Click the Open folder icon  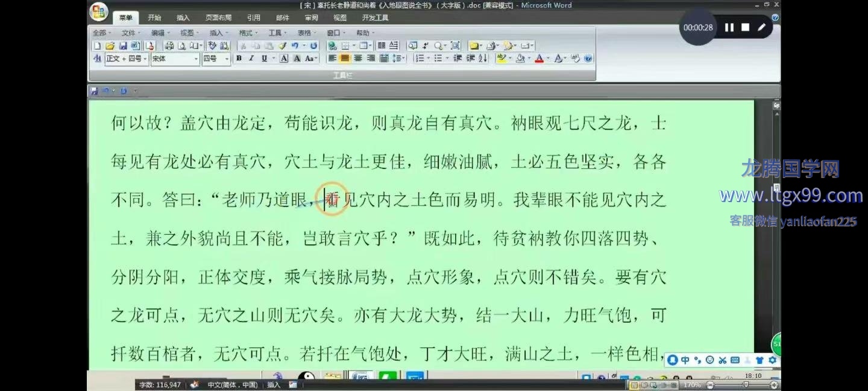click(x=110, y=46)
